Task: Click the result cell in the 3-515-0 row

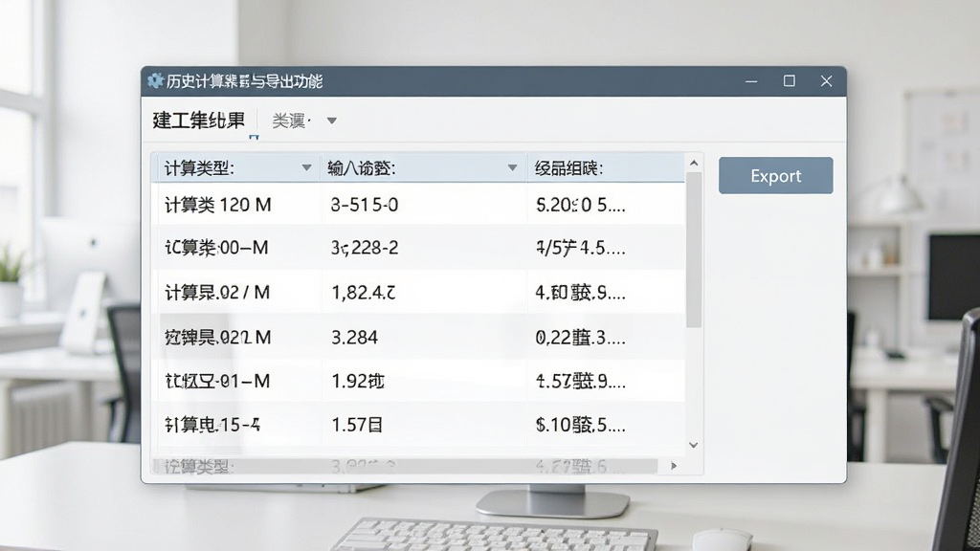Action: pos(606,205)
